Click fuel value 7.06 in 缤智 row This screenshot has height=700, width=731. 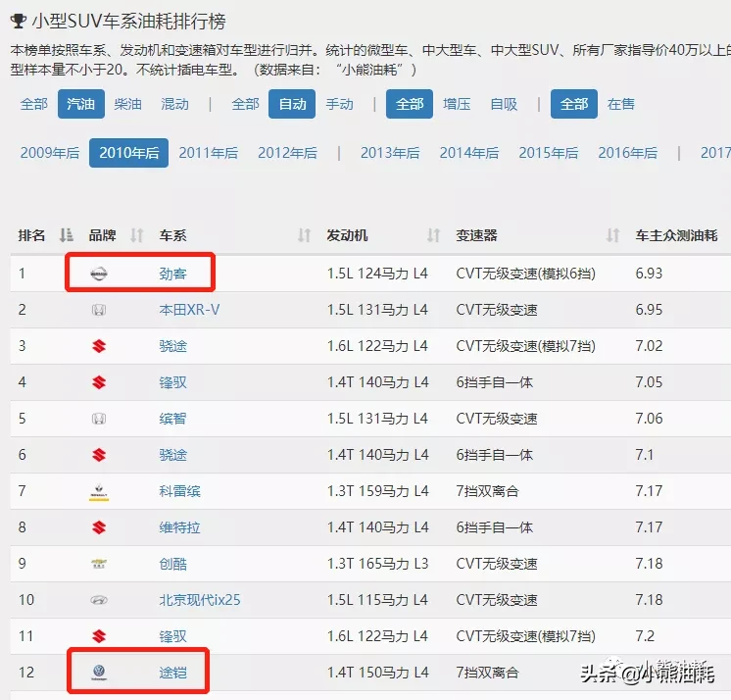[x=649, y=419]
